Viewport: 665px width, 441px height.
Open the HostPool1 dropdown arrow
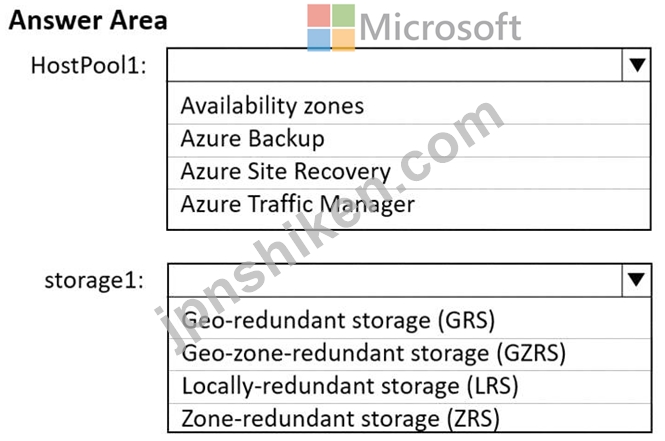637,65
